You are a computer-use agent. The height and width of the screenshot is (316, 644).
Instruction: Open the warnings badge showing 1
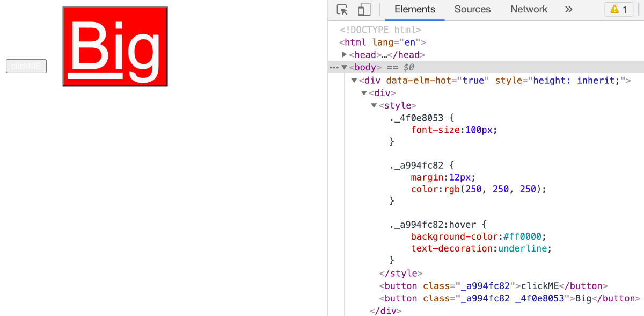[x=619, y=10]
